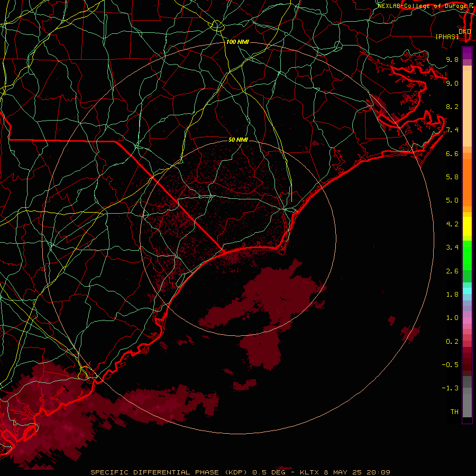This screenshot has height=476, width=476.
Task: Click the DKD product code label
Action: tap(465, 32)
